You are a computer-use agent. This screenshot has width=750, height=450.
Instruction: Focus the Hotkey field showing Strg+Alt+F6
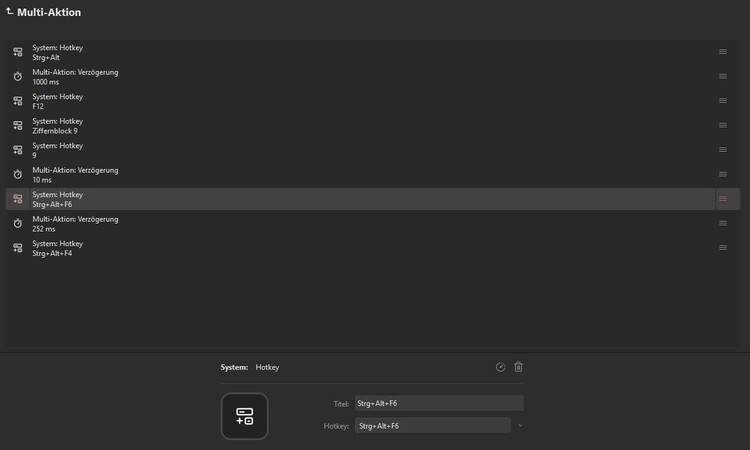coord(432,426)
